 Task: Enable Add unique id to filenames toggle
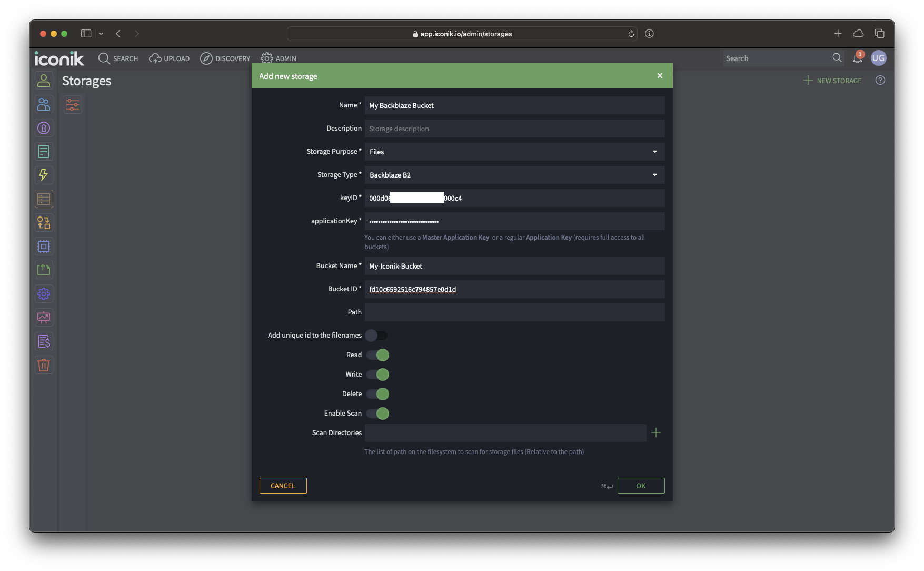point(376,336)
